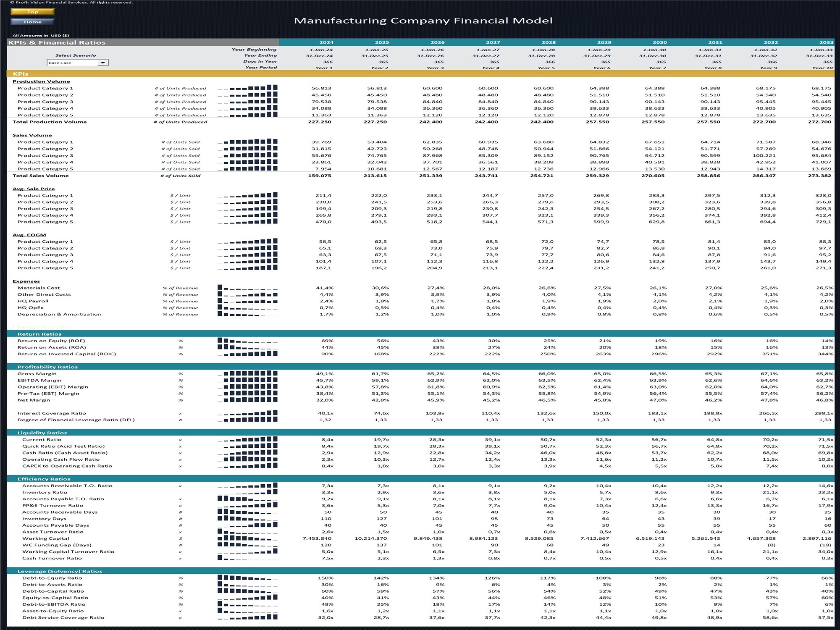Click the Debt-to-EBITDA Ratio label

[x=54, y=604]
